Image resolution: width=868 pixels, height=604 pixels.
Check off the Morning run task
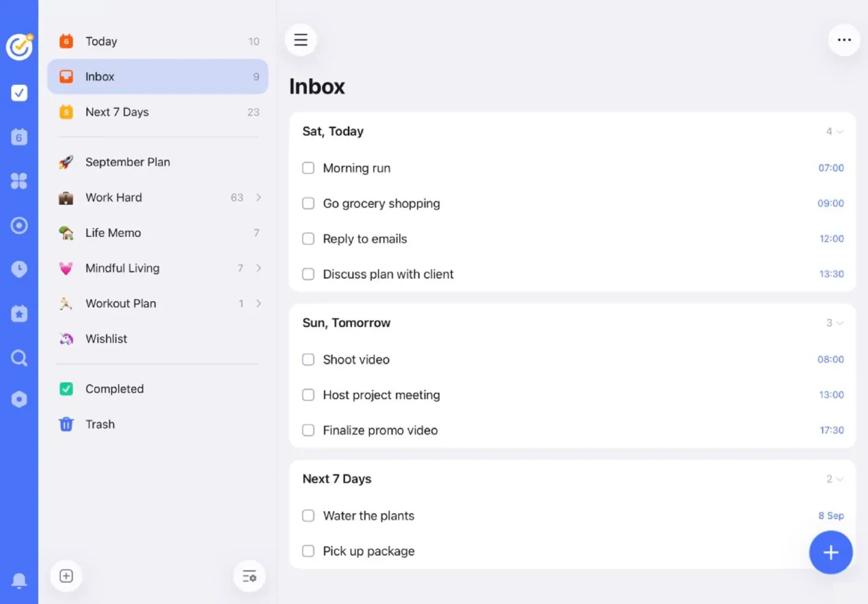pyautogui.click(x=308, y=168)
